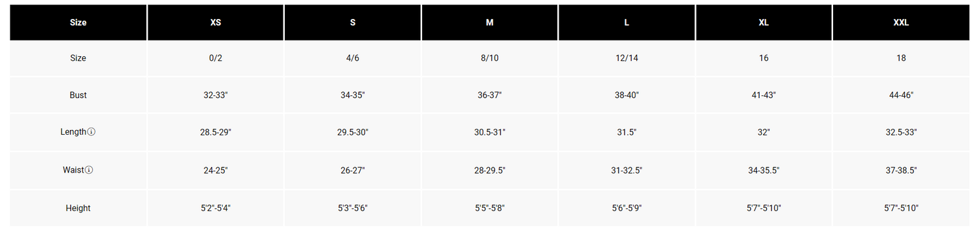980x236 pixels.
Task: Click the 29.5-30" length value
Action: 353,132
